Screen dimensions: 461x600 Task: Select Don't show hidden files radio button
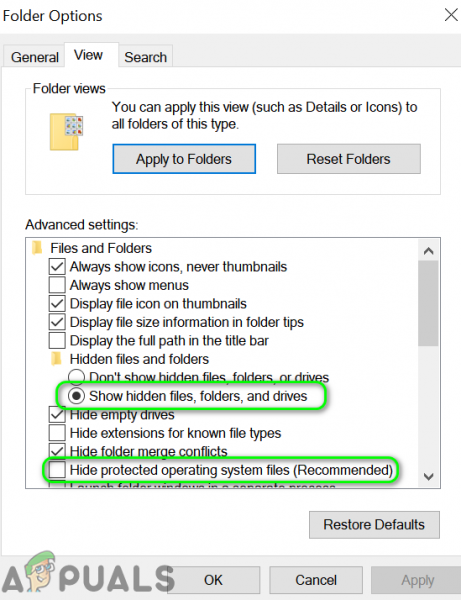coord(76,377)
